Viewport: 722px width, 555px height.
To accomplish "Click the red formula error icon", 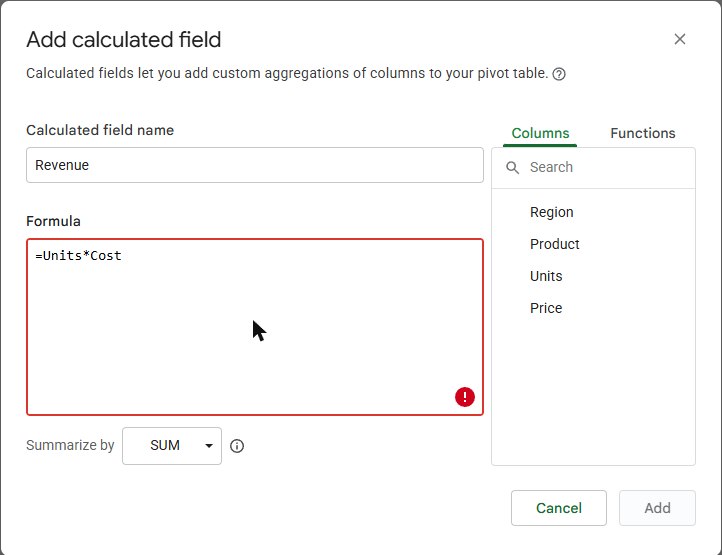I will point(465,397).
